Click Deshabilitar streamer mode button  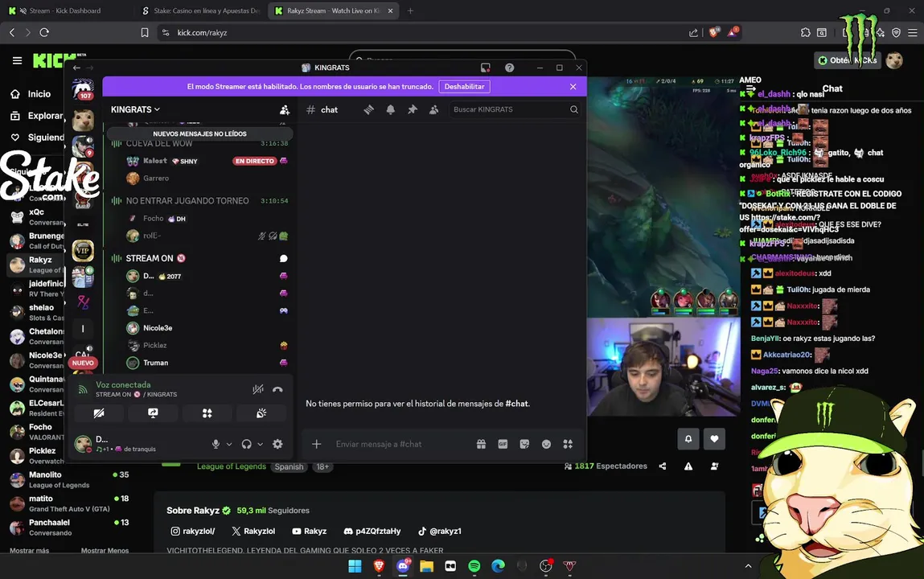click(x=464, y=87)
